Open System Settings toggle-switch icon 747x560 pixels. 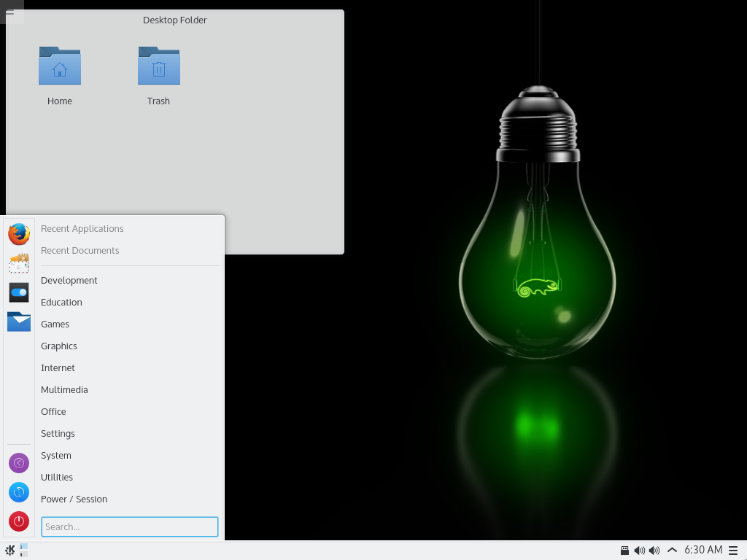coord(19,292)
